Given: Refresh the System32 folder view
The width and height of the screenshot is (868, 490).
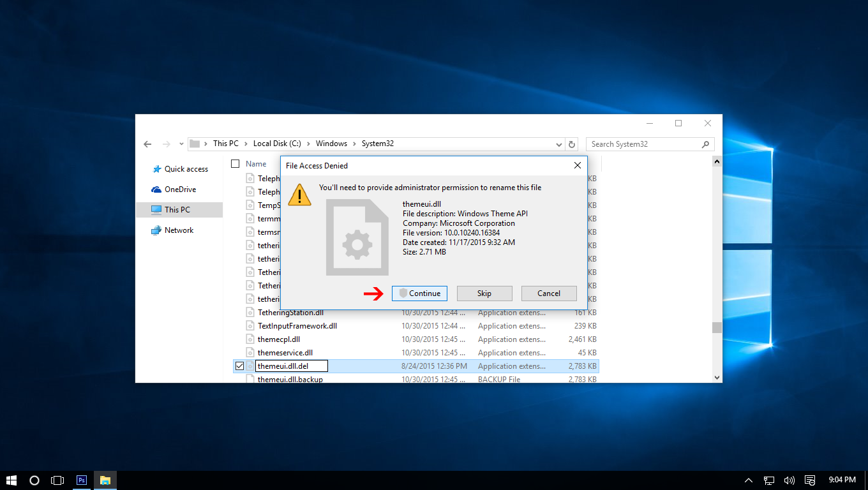Looking at the screenshot, I should click(x=572, y=144).
